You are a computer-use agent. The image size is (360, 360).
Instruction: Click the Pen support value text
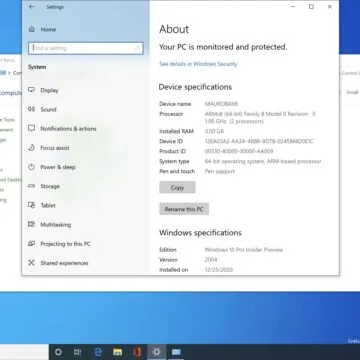(x=220, y=171)
